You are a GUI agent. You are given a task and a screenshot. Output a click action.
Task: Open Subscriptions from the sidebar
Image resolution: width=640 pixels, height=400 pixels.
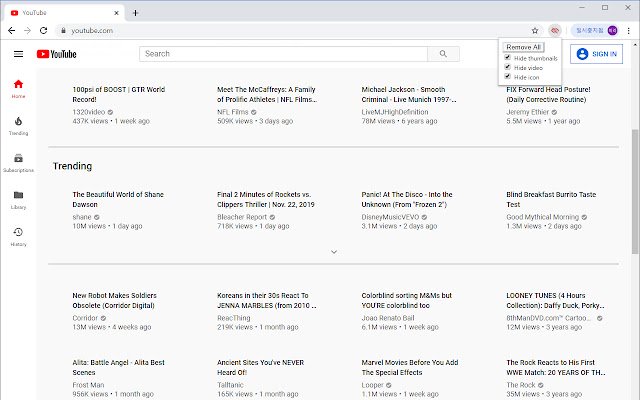click(x=18, y=163)
